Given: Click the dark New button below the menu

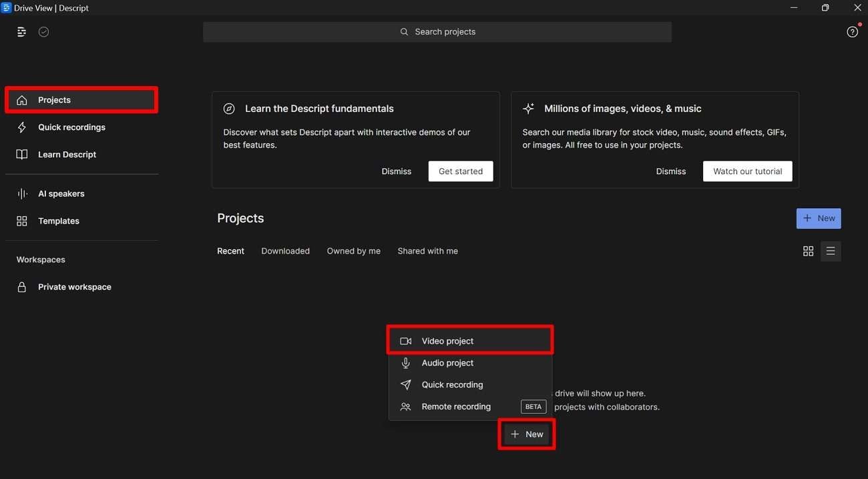Looking at the screenshot, I should click(x=527, y=434).
